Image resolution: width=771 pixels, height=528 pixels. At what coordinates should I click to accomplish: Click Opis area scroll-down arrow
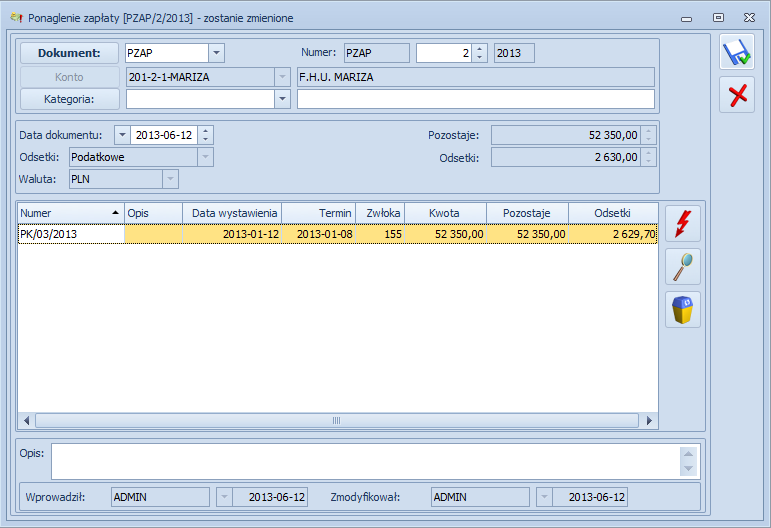pos(688,469)
